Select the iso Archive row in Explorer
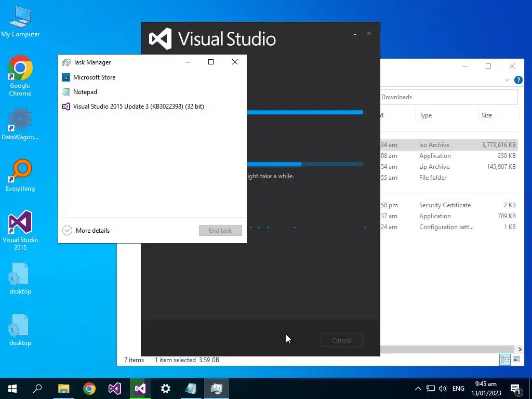 tap(449, 145)
